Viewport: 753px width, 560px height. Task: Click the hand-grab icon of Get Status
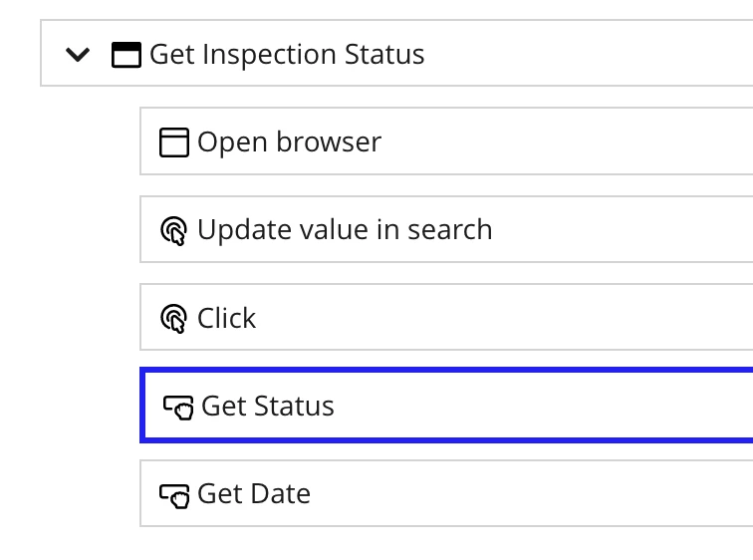pyautogui.click(x=178, y=408)
